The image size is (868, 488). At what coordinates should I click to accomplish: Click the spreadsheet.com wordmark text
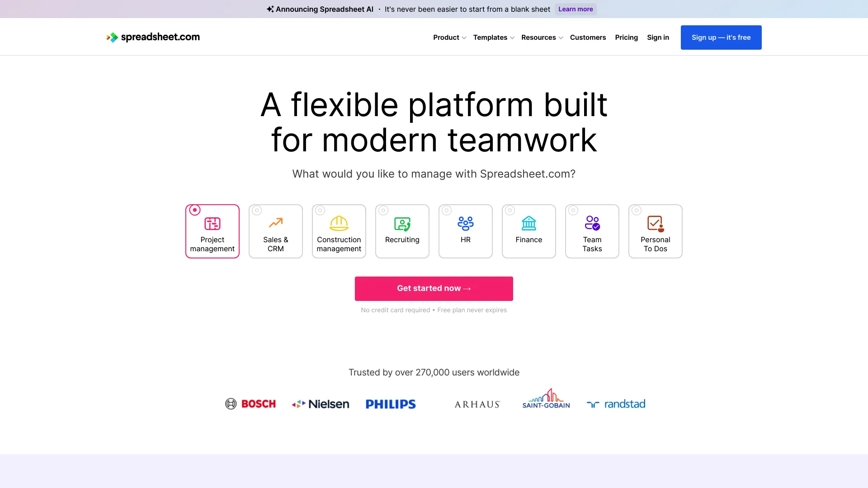160,37
